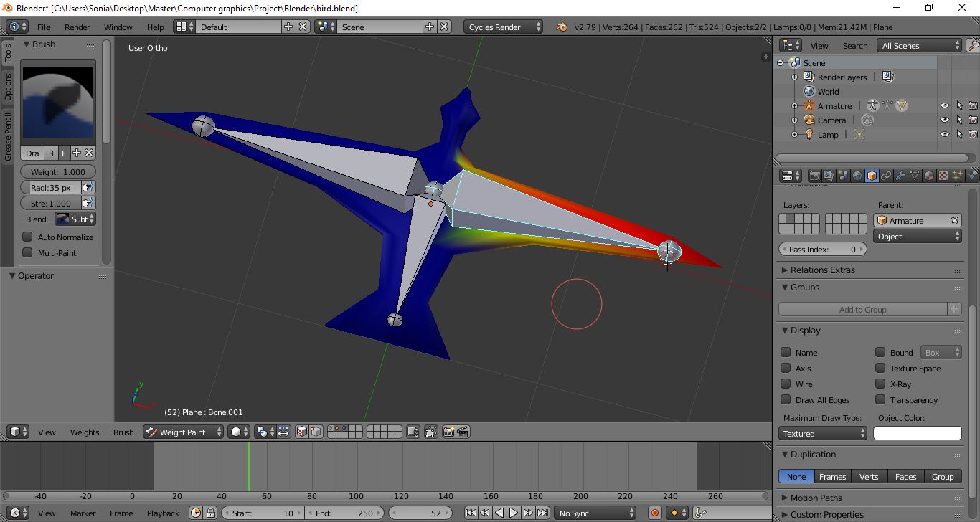Open the timeline Marker menu
The width and height of the screenshot is (980, 522).
(x=83, y=513)
